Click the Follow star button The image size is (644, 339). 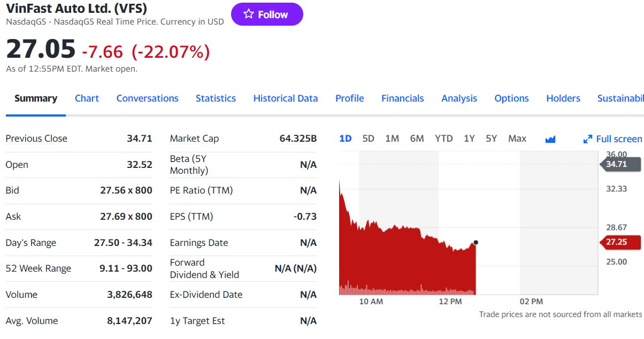(267, 14)
